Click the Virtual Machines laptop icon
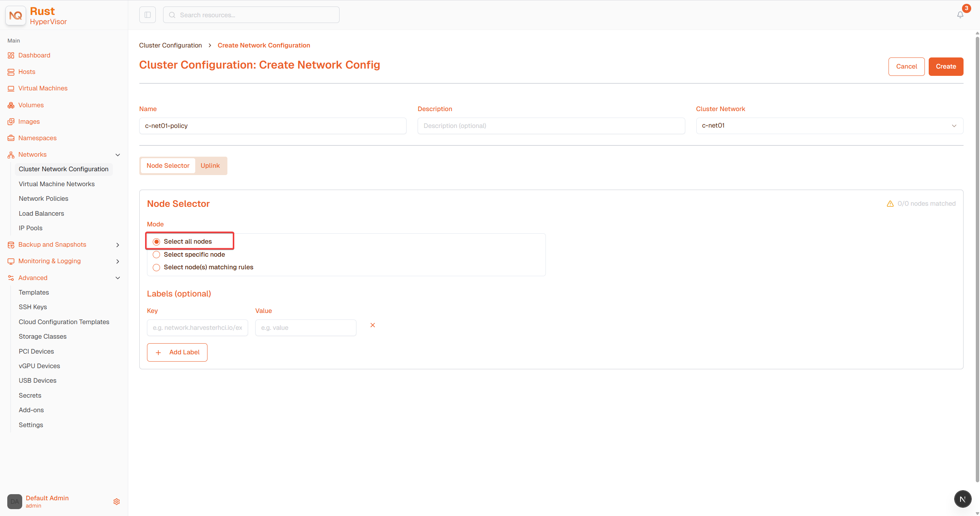This screenshot has height=516, width=980. [11, 88]
